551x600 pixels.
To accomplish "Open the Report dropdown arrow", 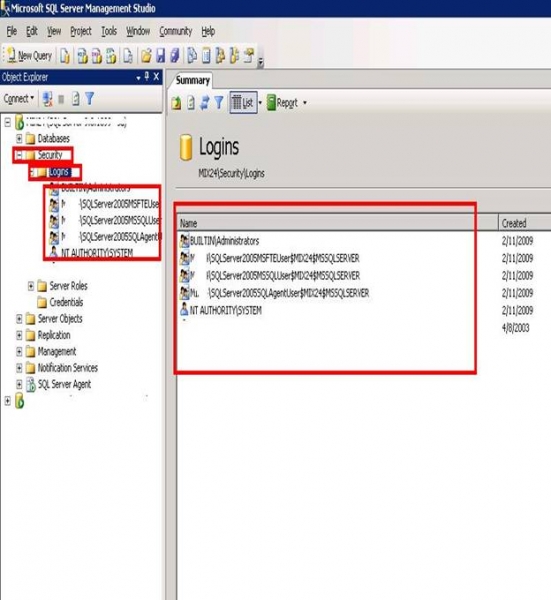I will 305,103.
